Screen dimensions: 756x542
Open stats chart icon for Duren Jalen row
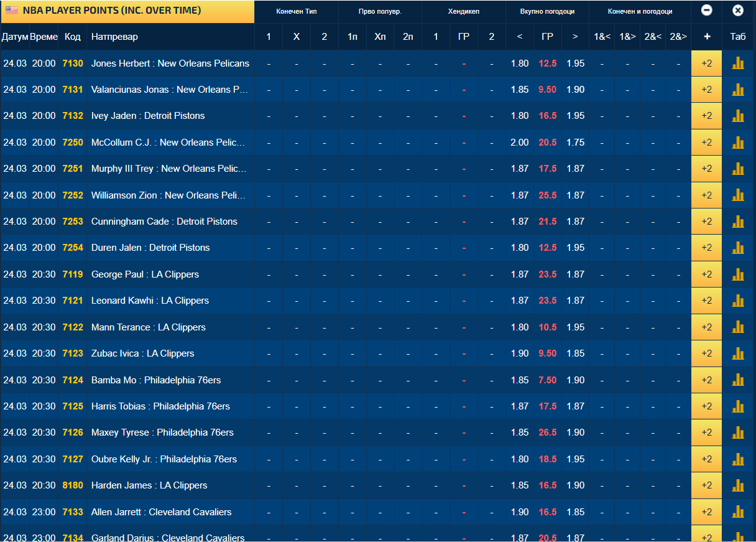pyautogui.click(x=738, y=248)
